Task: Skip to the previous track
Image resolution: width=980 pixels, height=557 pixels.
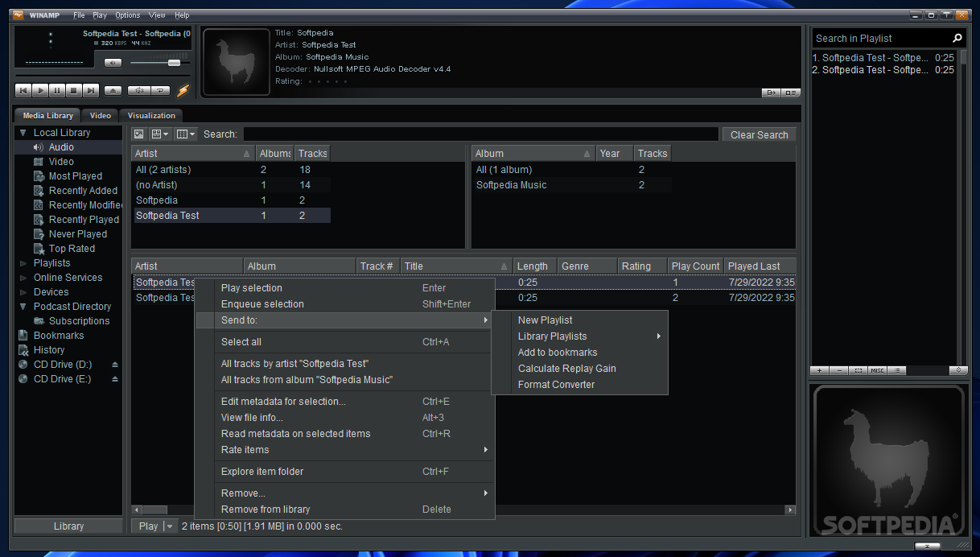Action: (23, 91)
